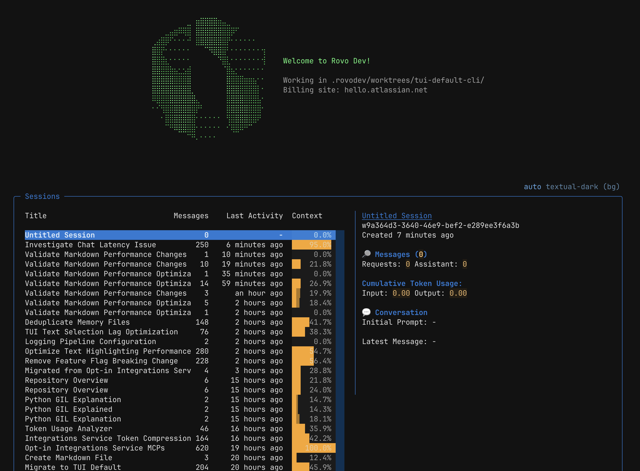Screen dimensions: 640x471
Task: Sort by the Messages column header
Action: click(x=191, y=216)
